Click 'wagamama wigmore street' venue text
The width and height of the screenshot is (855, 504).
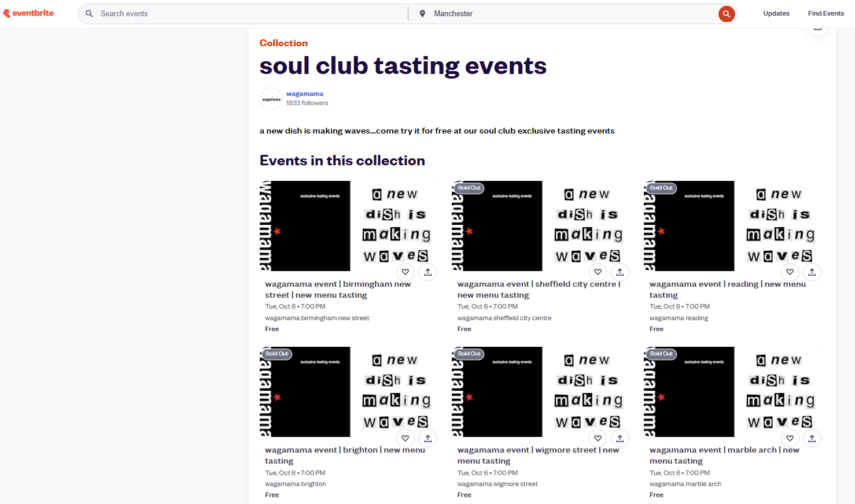(497, 484)
